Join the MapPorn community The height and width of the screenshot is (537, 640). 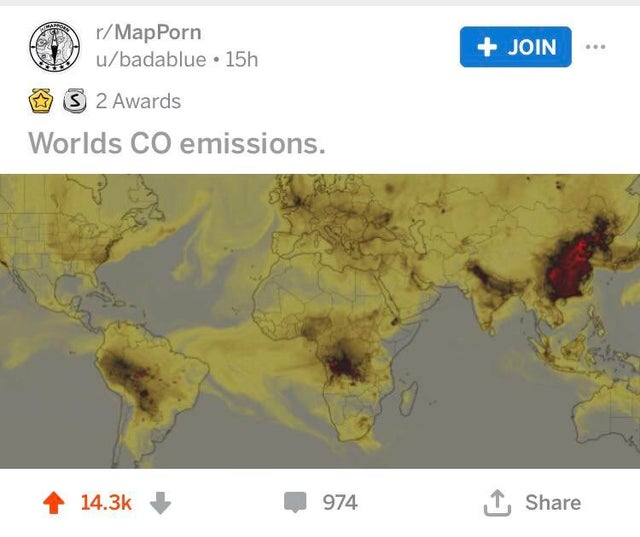click(516, 47)
